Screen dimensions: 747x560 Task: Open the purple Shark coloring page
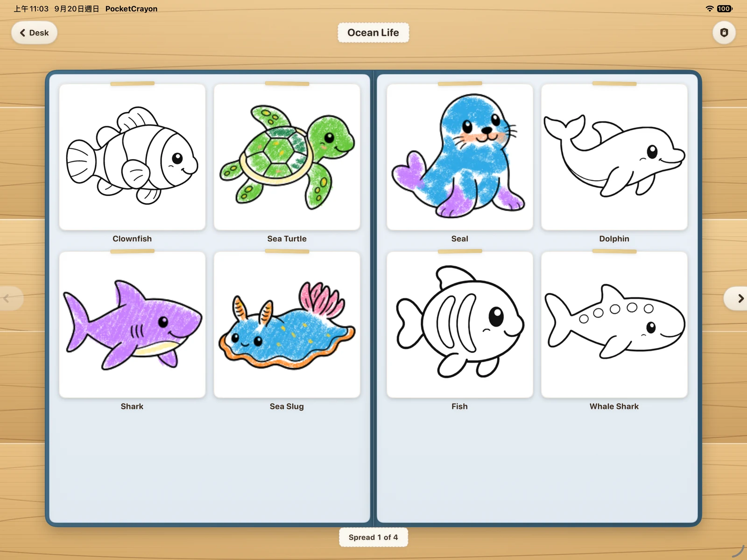coord(132,325)
